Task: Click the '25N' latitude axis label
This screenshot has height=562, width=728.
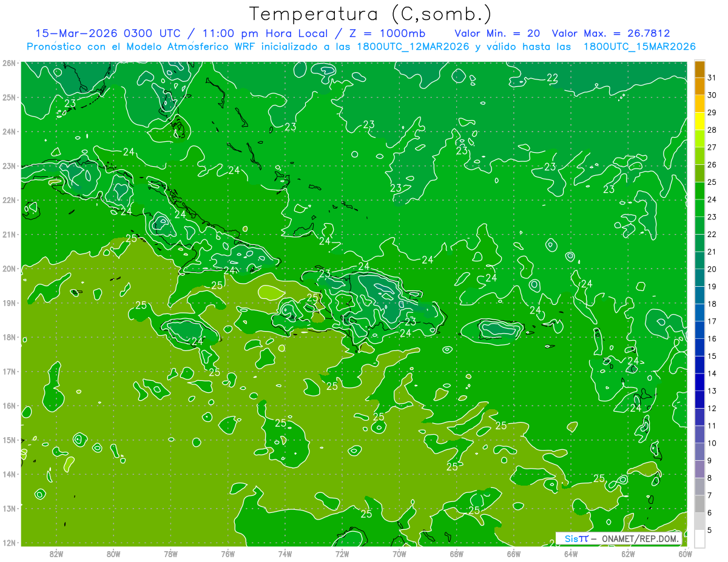Action: (8, 97)
